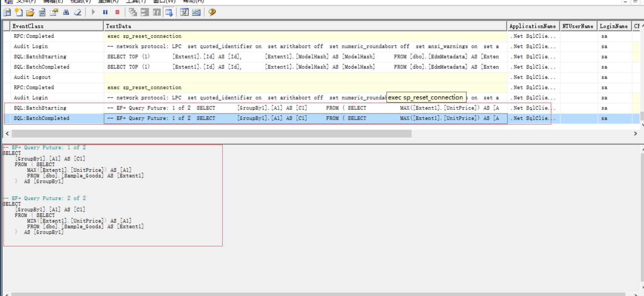This screenshot has width=644, height=296.
Task: Click the grid's horizontal scrollbar right arrow
Action: (x=635, y=133)
